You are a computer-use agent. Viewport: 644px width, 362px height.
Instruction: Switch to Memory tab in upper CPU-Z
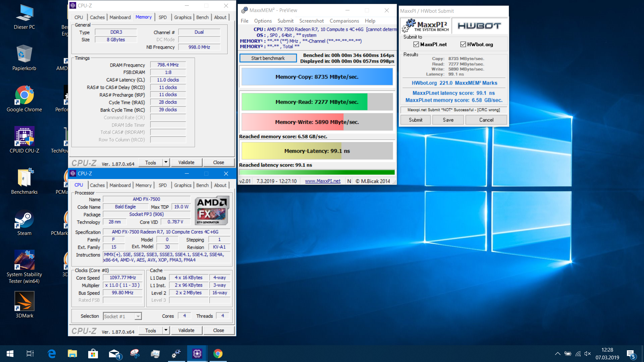(x=144, y=17)
